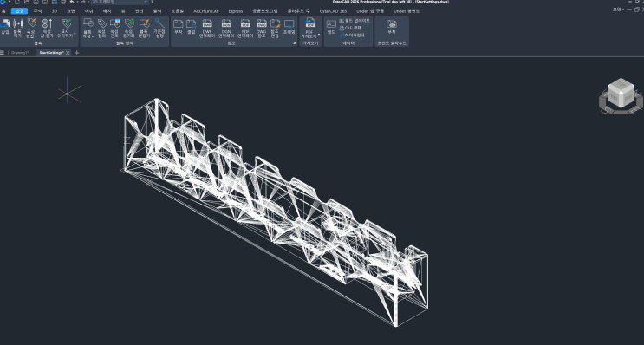
Task: Open the workspace selector combo box
Action: [120, 2]
